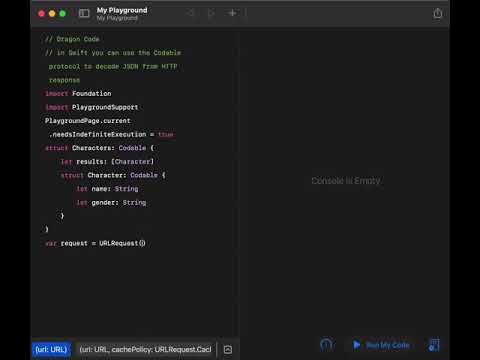This screenshot has height=360, width=480.
Task: Click the "let results: [Character]" line
Action: pyautogui.click(x=107, y=162)
